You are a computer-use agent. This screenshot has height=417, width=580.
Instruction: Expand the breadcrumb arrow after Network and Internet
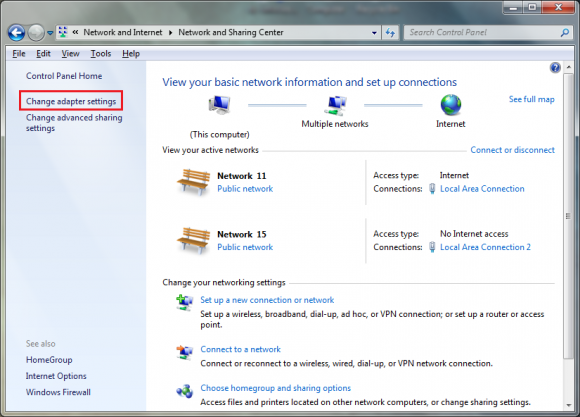point(171,33)
